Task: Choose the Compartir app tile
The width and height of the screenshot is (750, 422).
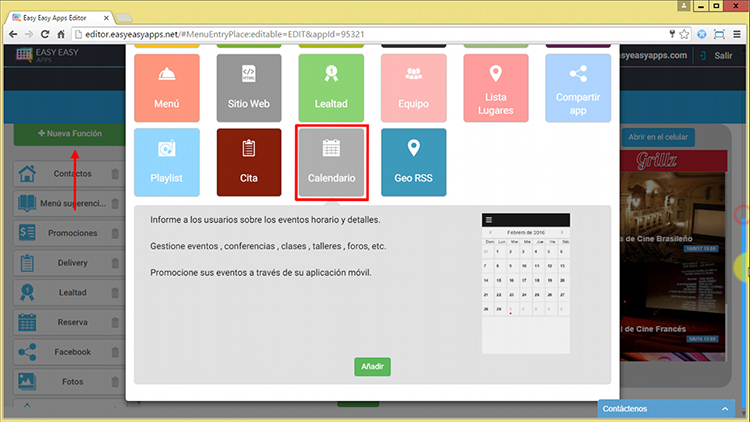Action: pyautogui.click(x=578, y=88)
